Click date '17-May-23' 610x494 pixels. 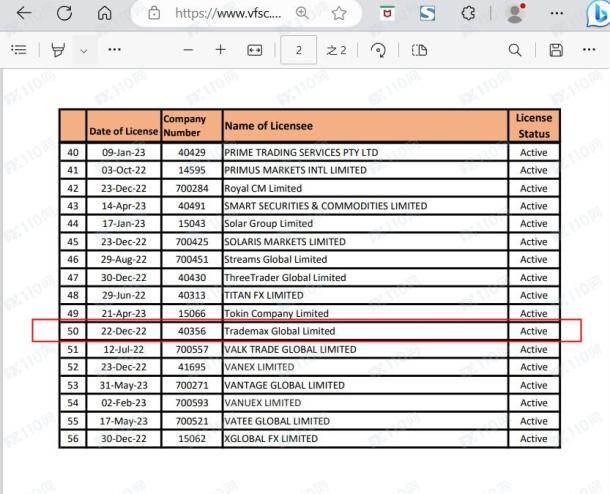(124, 421)
